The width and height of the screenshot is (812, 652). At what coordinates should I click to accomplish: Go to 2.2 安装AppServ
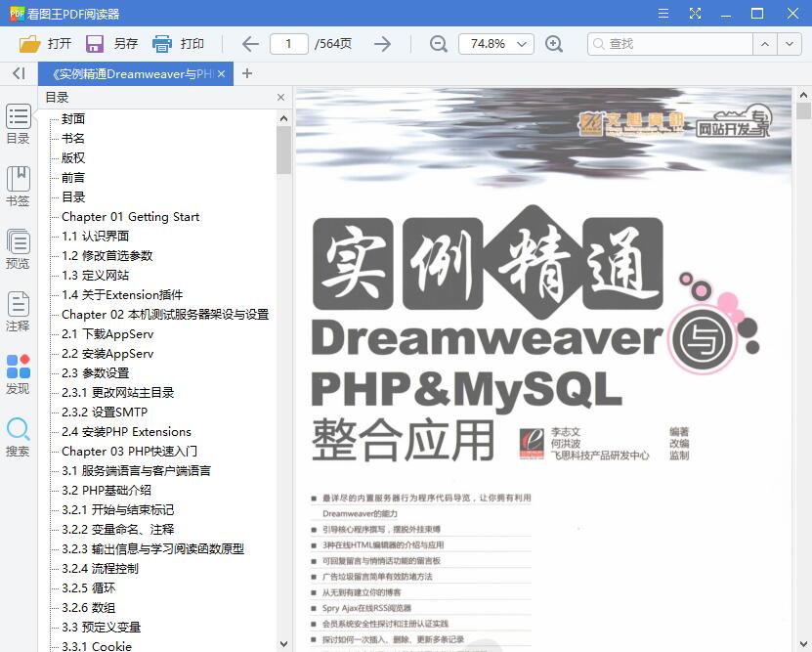(x=107, y=354)
